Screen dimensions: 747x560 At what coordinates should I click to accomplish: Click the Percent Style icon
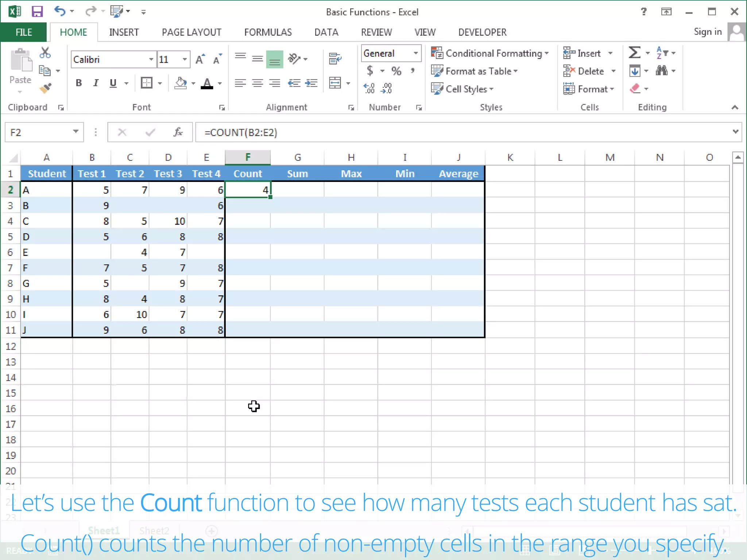coord(396,71)
